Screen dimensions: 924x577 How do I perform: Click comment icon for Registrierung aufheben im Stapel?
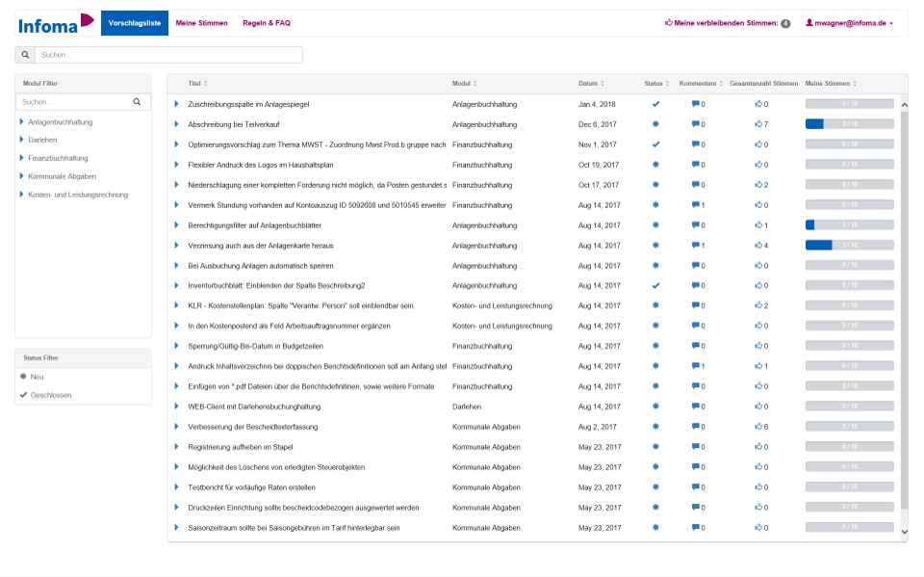(x=695, y=447)
